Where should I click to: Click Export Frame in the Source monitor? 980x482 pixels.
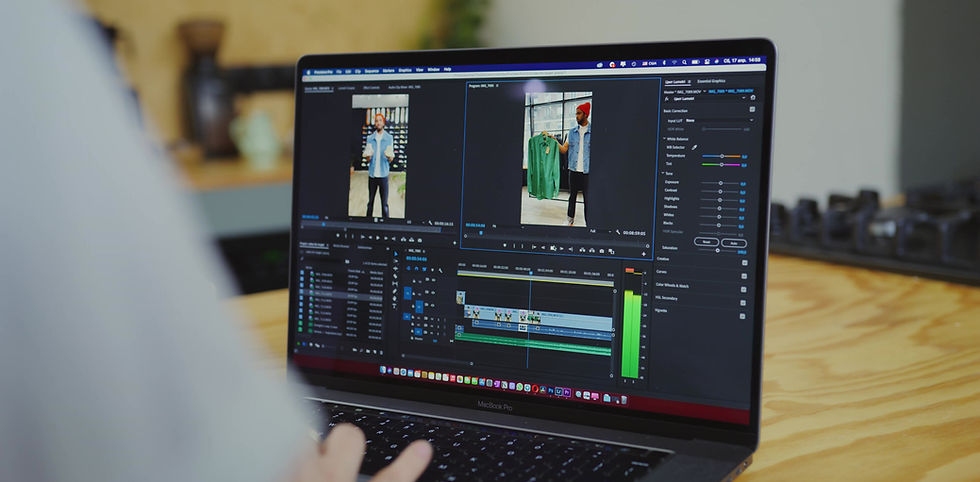420,240
